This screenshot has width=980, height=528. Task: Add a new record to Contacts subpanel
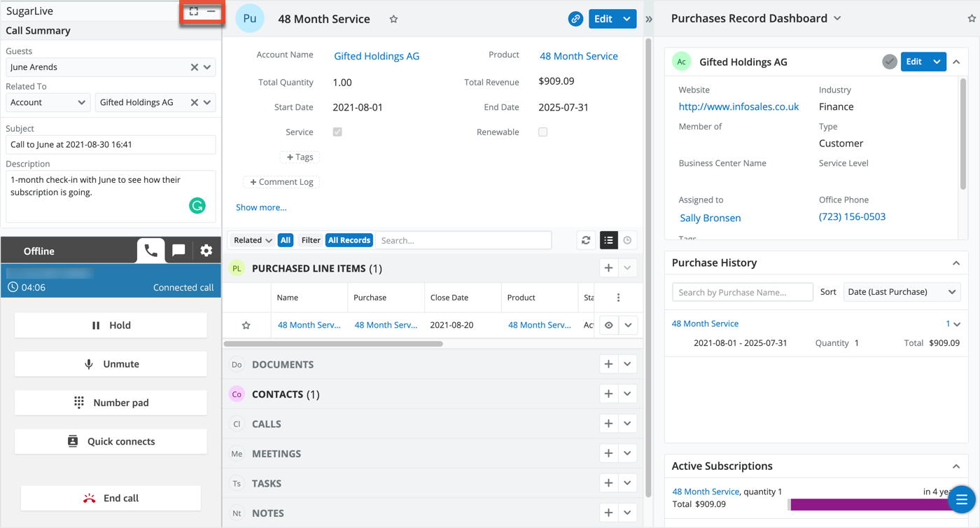608,394
